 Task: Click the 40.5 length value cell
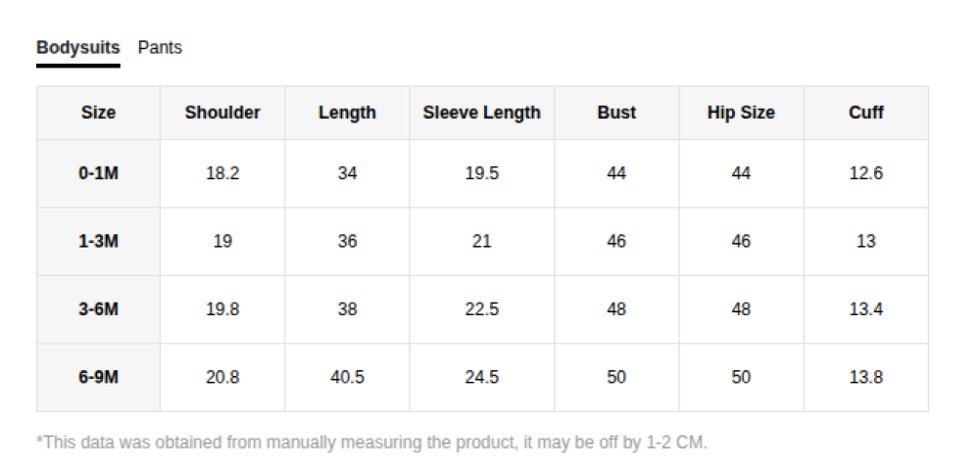point(347,377)
